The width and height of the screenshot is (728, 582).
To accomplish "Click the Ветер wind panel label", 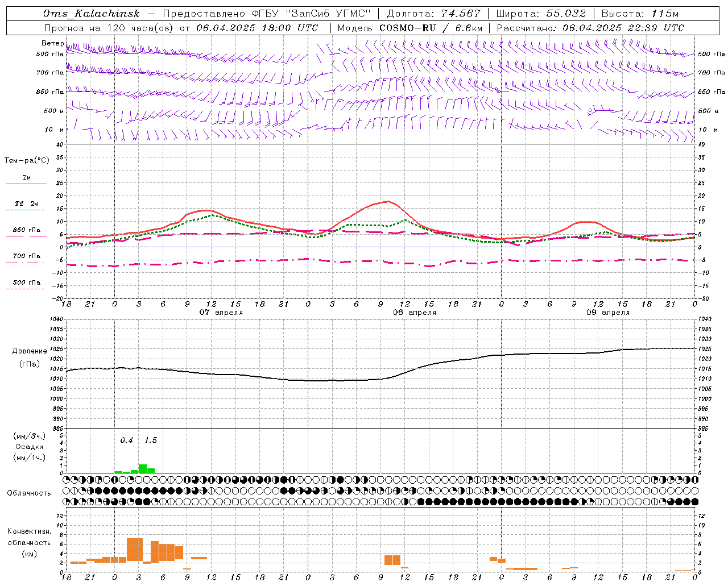I will click(x=52, y=43).
